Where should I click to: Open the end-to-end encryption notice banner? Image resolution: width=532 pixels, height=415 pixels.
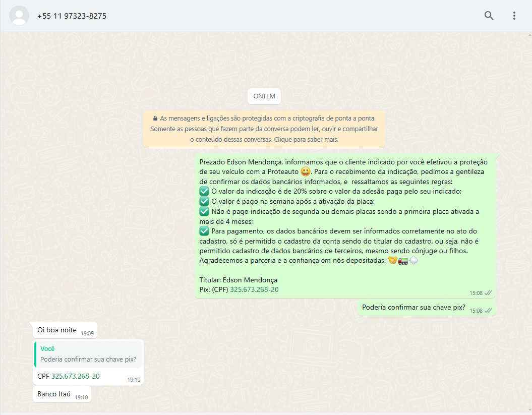[x=264, y=129]
